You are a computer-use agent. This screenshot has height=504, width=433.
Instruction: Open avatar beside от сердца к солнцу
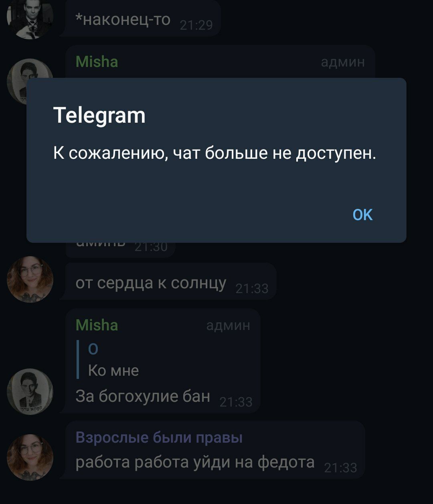30,279
